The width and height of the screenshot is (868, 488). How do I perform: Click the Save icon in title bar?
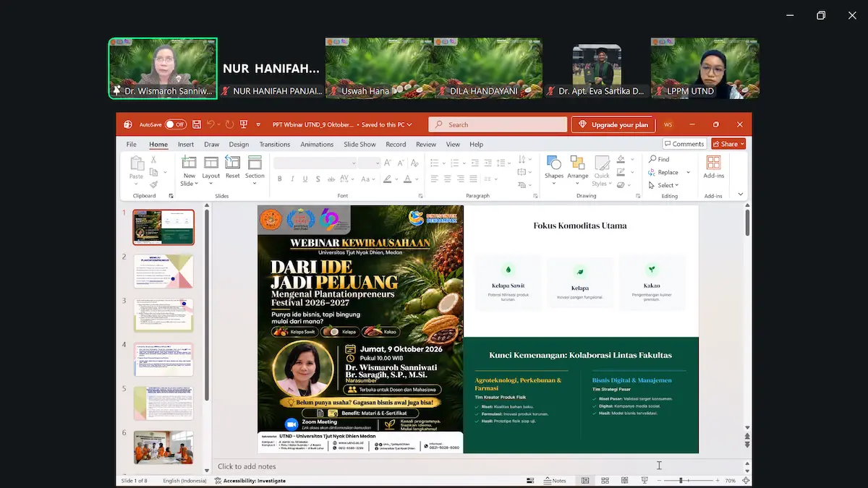pos(197,124)
